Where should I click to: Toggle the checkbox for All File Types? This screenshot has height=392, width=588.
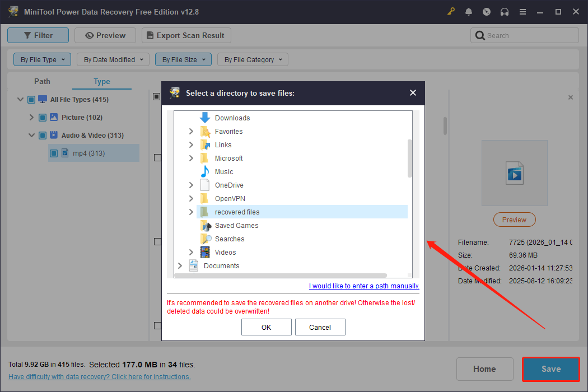coord(31,99)
